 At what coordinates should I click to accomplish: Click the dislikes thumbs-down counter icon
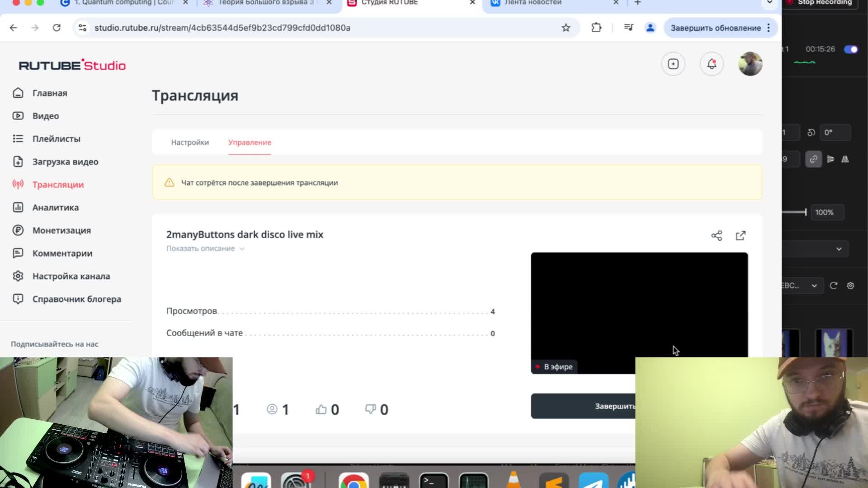click(371, 409)
